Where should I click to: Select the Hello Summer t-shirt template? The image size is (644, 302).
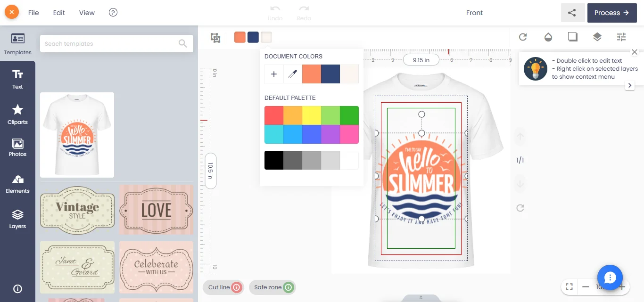tap(77, 135)
